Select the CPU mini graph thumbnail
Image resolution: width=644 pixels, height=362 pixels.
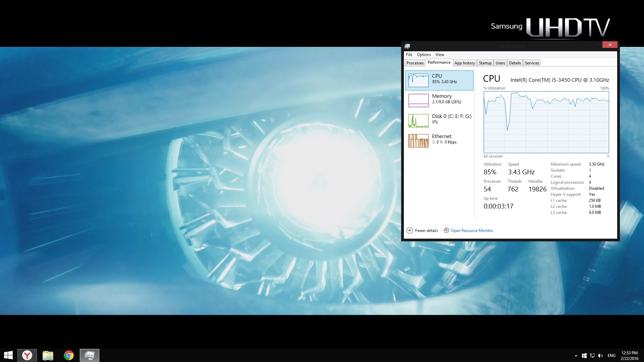(418, 80)
